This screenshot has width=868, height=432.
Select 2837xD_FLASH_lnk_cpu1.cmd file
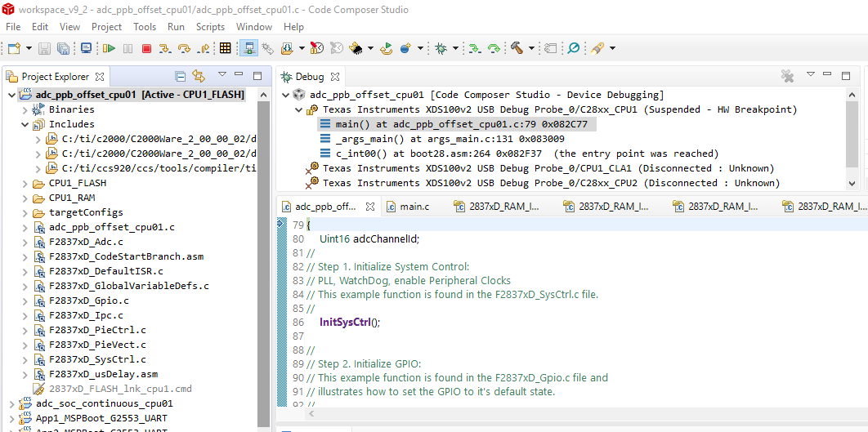click(x=120, y=389)
